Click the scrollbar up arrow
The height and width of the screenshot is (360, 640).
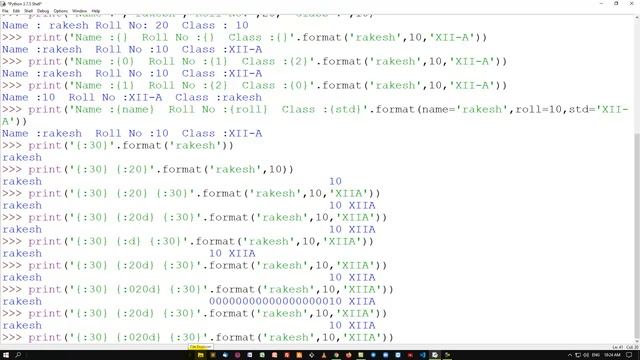637,18
